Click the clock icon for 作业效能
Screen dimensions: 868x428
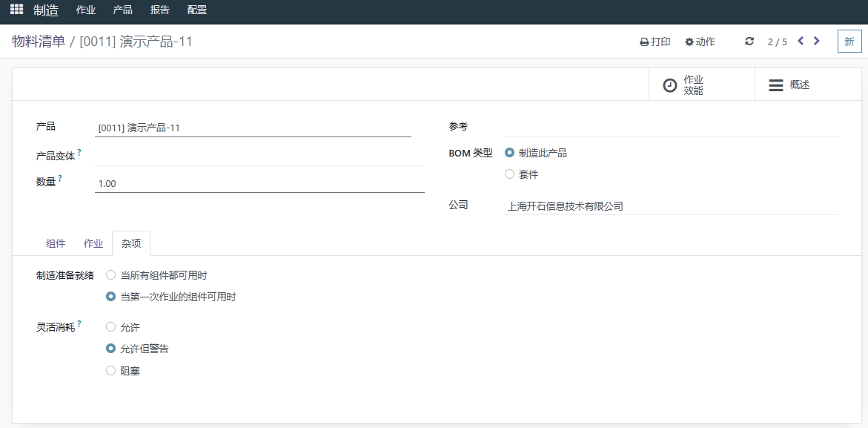[670, 85]
